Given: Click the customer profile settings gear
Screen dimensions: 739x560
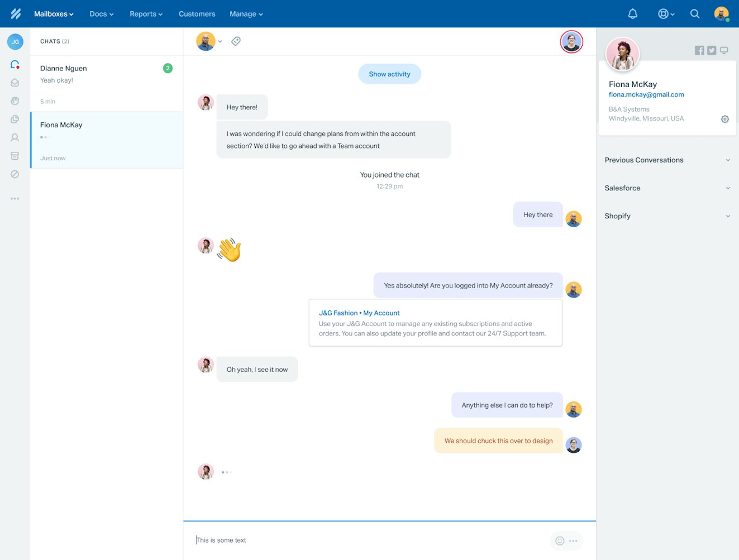Looking at the screenshot, I should click(724, 119).
